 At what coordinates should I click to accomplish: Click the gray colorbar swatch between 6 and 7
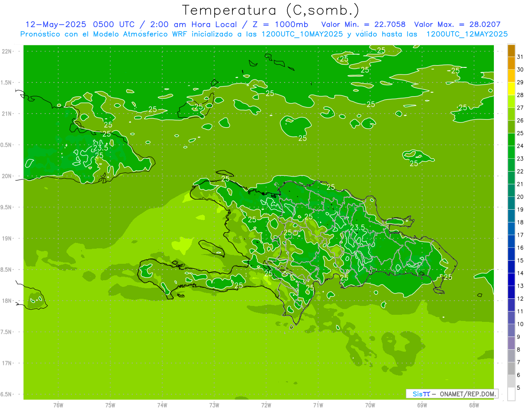point(511,369)
